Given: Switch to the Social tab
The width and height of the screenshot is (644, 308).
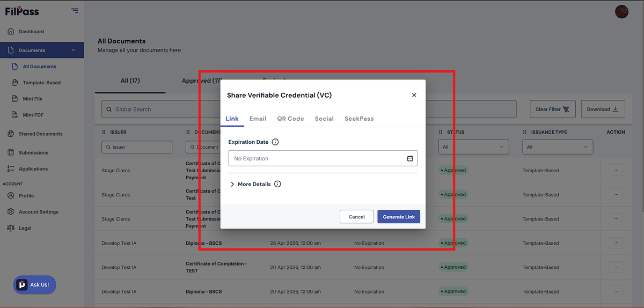Looking at the screenshot, I should point(324,119).
